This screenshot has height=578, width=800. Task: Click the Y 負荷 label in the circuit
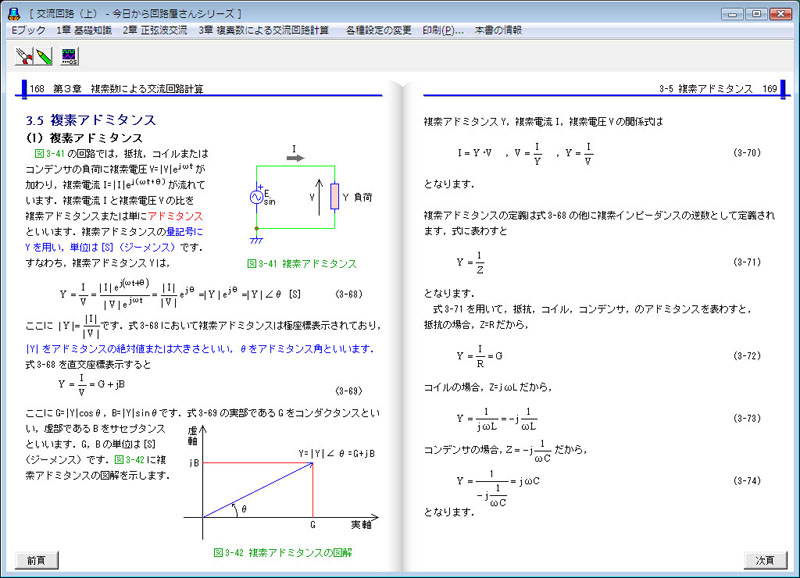[x=357, y=197]
